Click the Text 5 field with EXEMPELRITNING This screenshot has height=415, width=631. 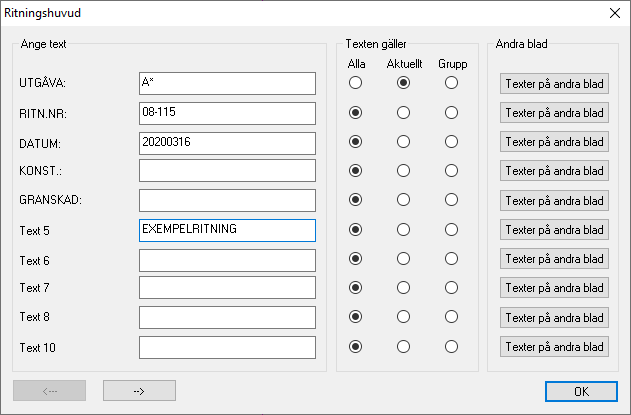pos(227,231)
